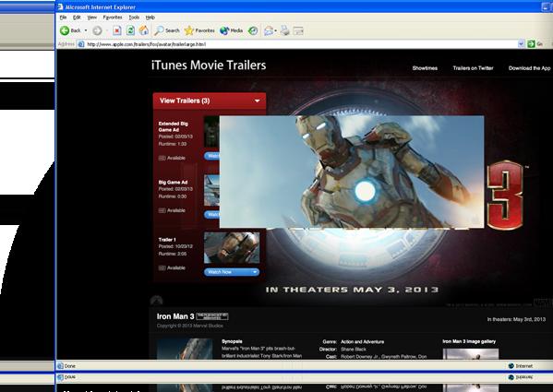Click the Big Game Ad title text
Image resolution: width=553 pixels, height=392 pixels.
pos(173,182)
